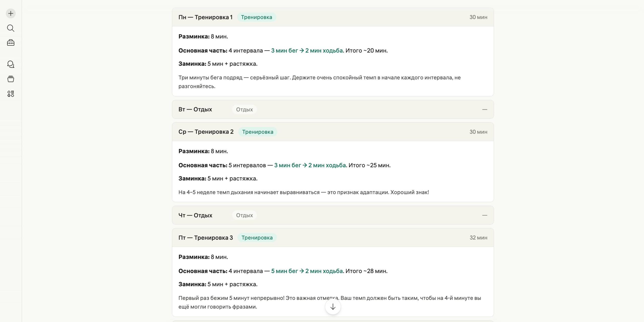
Task: Start a new chat with plus icon
Action: [x=11, y=13]
